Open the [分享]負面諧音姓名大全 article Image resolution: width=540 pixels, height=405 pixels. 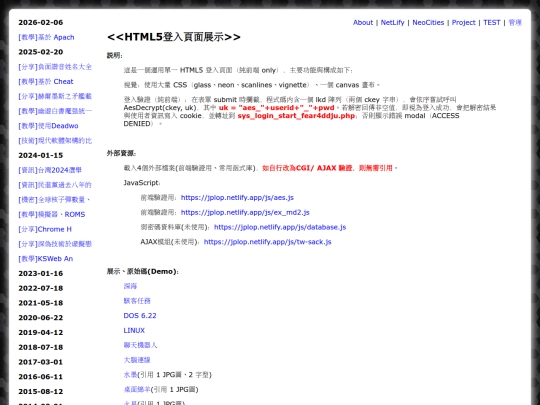click(x=55, y=67)
